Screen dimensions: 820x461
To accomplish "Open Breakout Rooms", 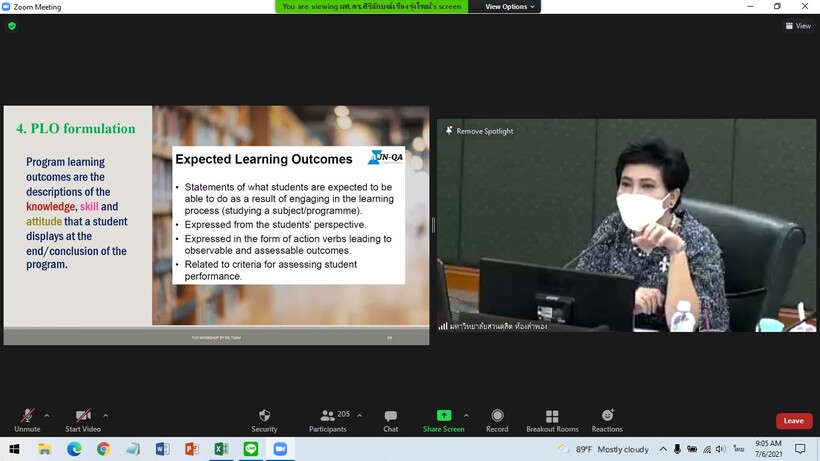I will (552, 419).
